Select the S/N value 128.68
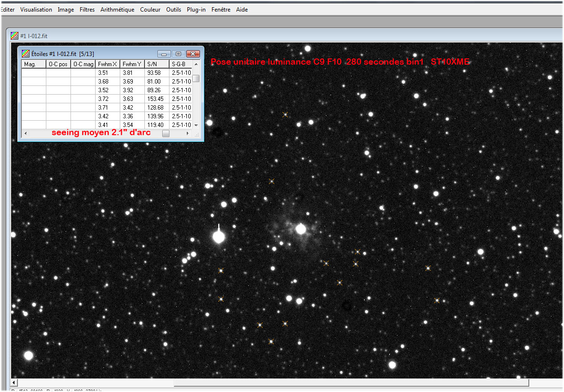This screenshot has height=392, width=564. click(155, 107)
